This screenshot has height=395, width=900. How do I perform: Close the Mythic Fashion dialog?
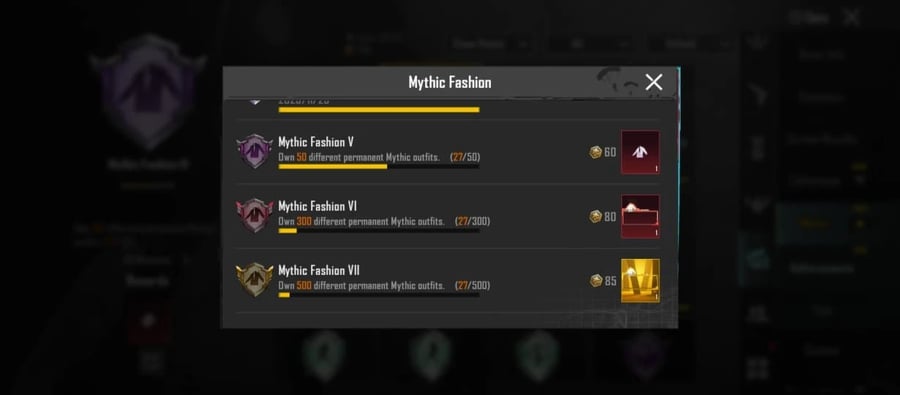point(654,82)
